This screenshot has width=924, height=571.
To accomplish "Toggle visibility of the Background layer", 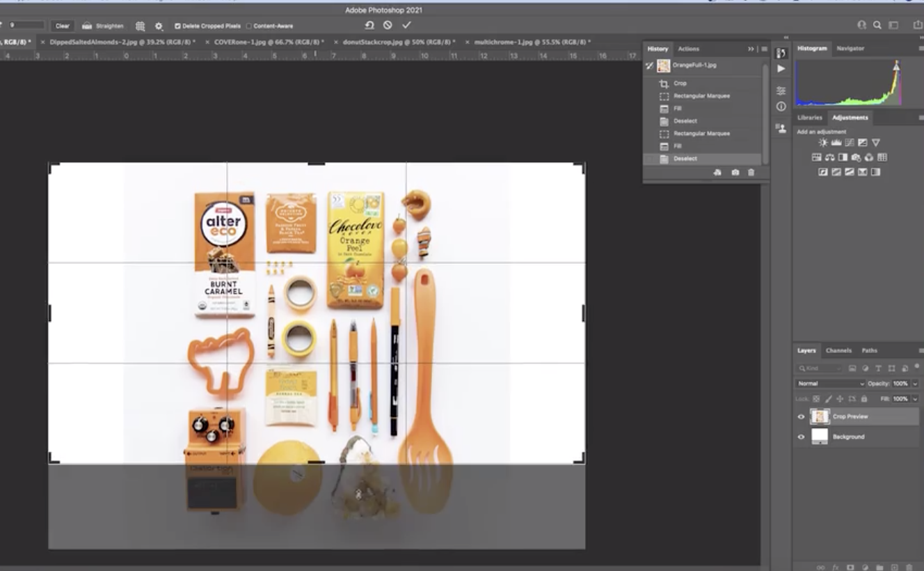I will [801, 437].
